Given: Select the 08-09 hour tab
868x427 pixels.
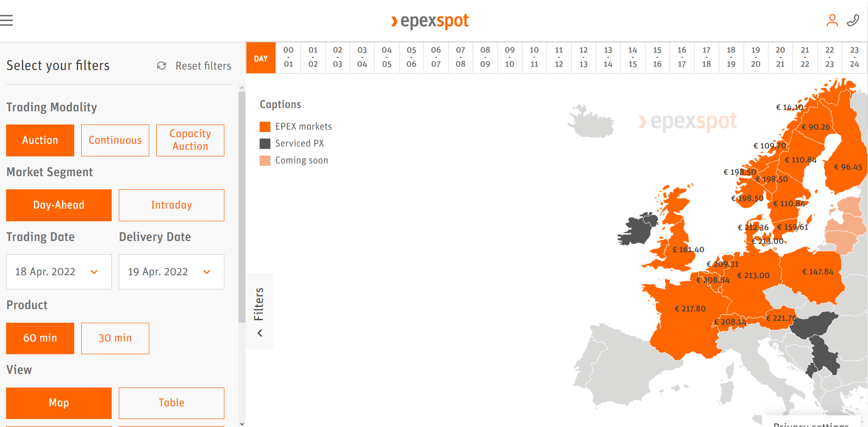Looking at the screenshot, I should [x=485, y=57].
